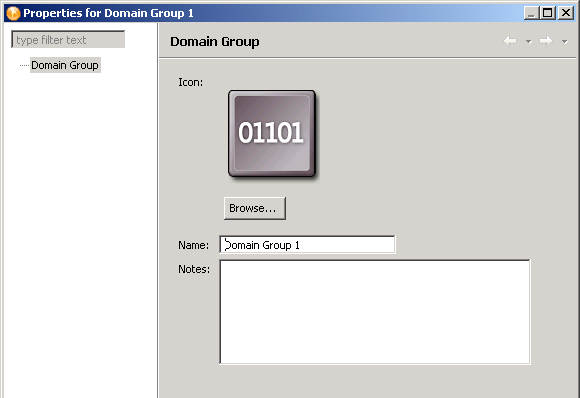Click the Notes: label

pyautogui.click(x=194, y=269)
